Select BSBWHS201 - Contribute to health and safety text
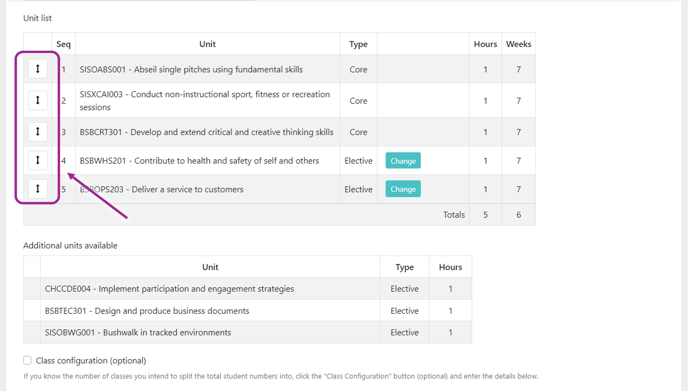Screen dimensions: 688x391 [x=199, y=161]
